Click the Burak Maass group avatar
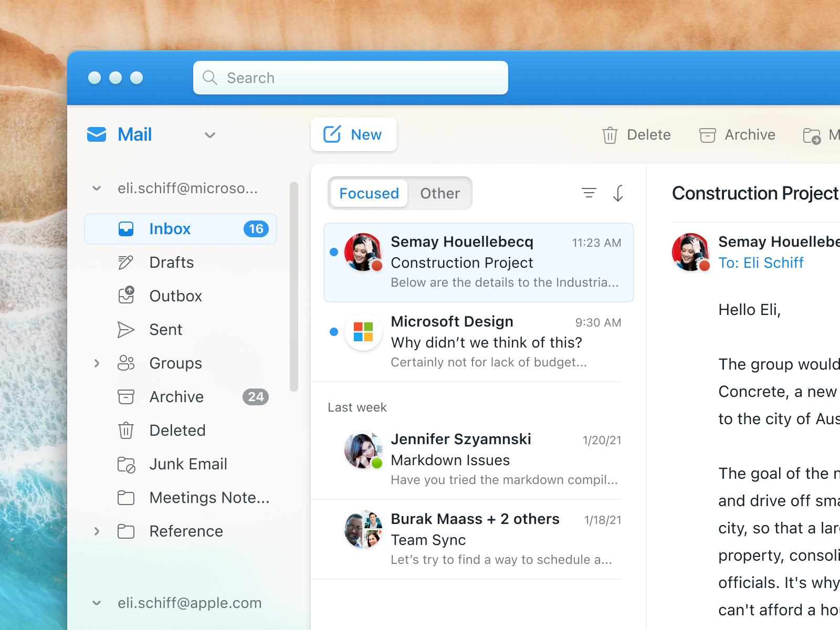Viewport: 840px width, 630px height. pyautogui.click(x=363, y=529)
